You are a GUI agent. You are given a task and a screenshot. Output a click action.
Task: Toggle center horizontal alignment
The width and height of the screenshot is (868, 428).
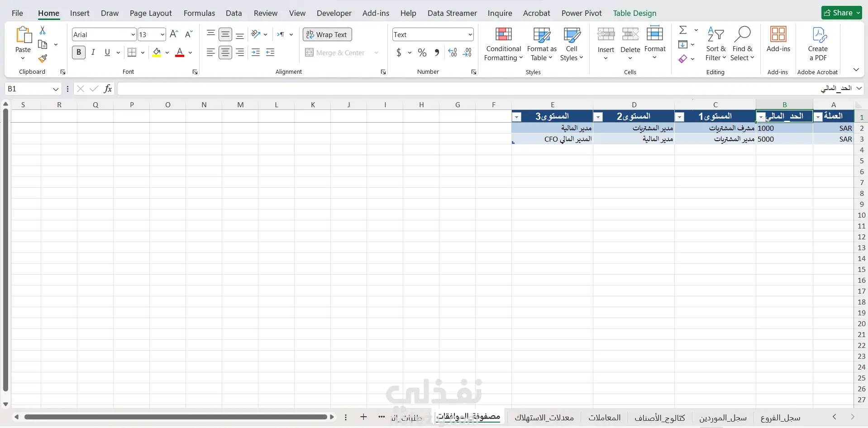(225, 52)
